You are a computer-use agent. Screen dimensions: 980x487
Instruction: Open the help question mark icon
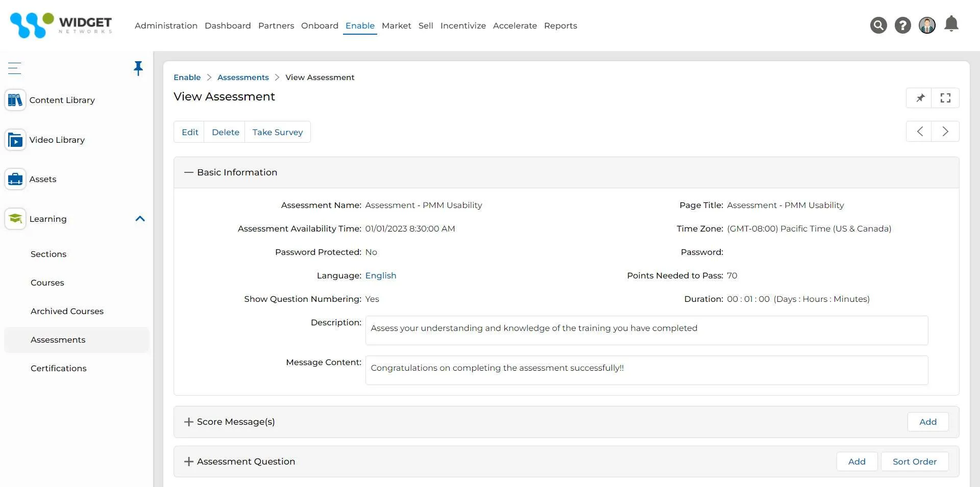[902, 25]
